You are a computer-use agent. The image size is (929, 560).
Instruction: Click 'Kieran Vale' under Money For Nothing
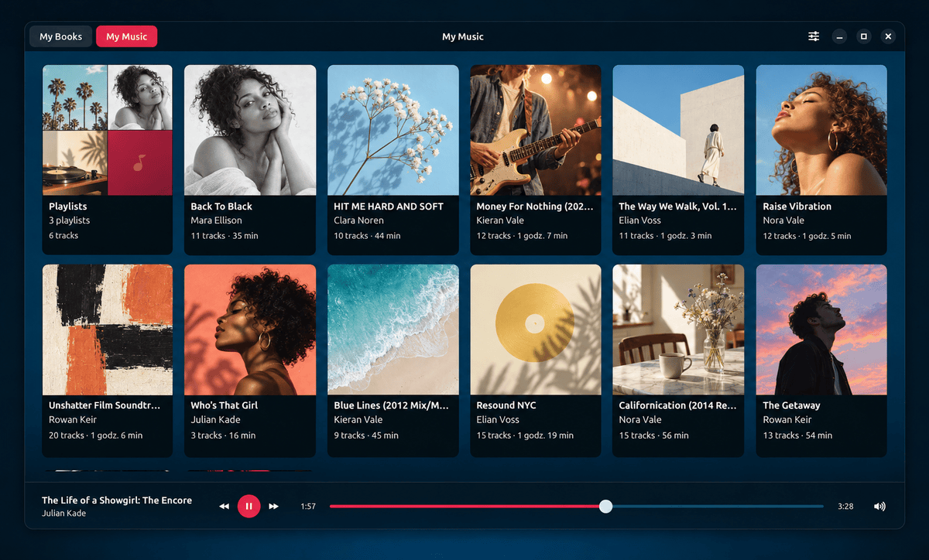500,220
